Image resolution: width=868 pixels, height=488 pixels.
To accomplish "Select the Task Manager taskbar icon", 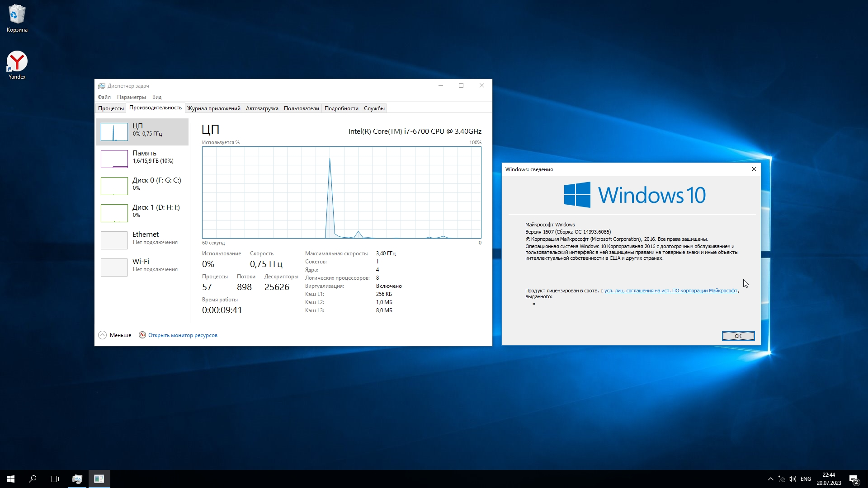I will (77, 479).
